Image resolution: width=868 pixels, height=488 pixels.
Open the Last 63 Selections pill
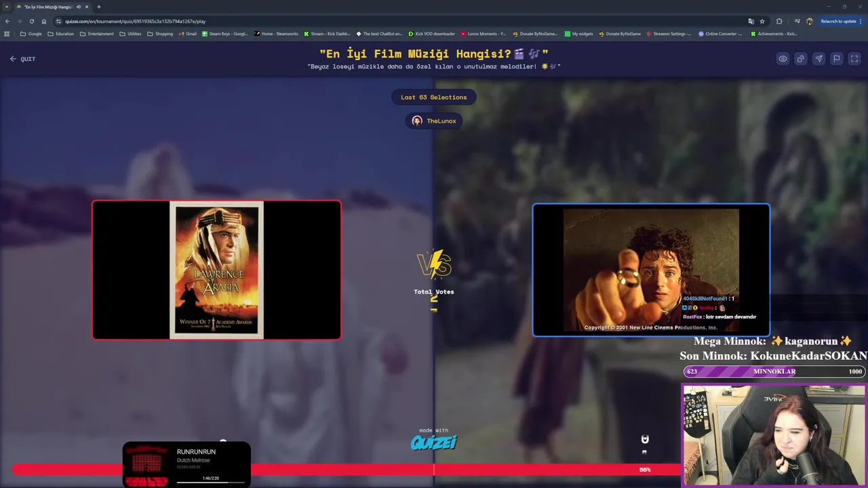click(433, 97)
